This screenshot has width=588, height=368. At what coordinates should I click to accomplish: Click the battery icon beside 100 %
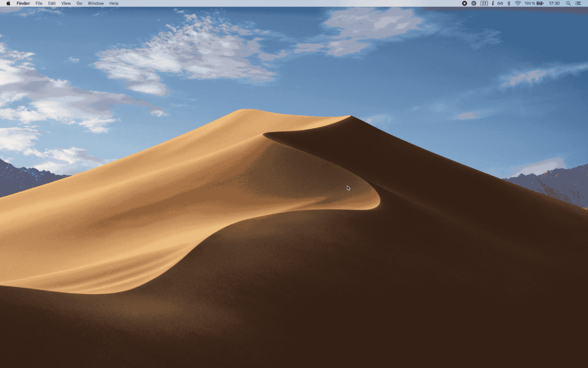click(540, 3)
